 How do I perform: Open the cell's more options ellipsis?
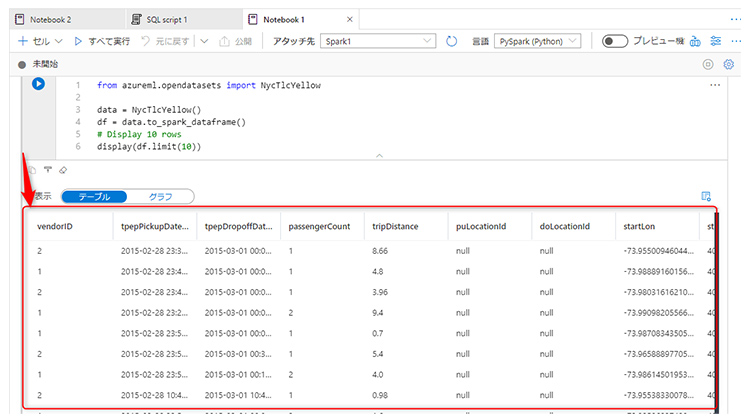pyautogui.click(x=714, y=86)
